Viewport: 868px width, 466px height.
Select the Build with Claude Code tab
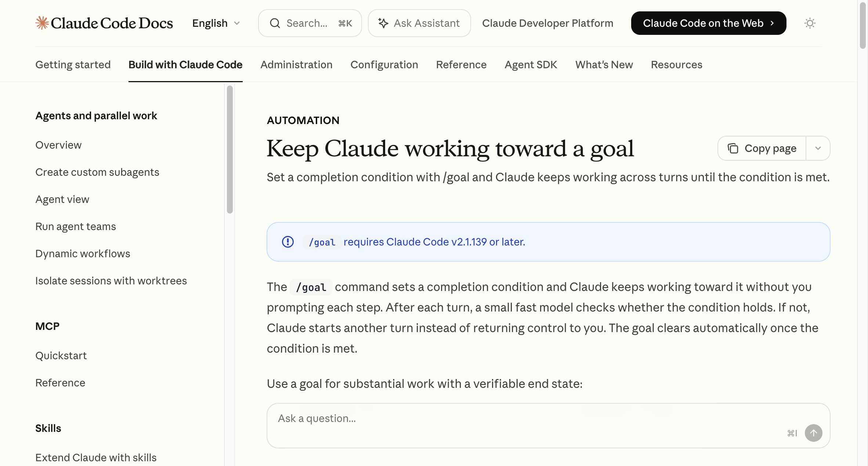(185, 65)
